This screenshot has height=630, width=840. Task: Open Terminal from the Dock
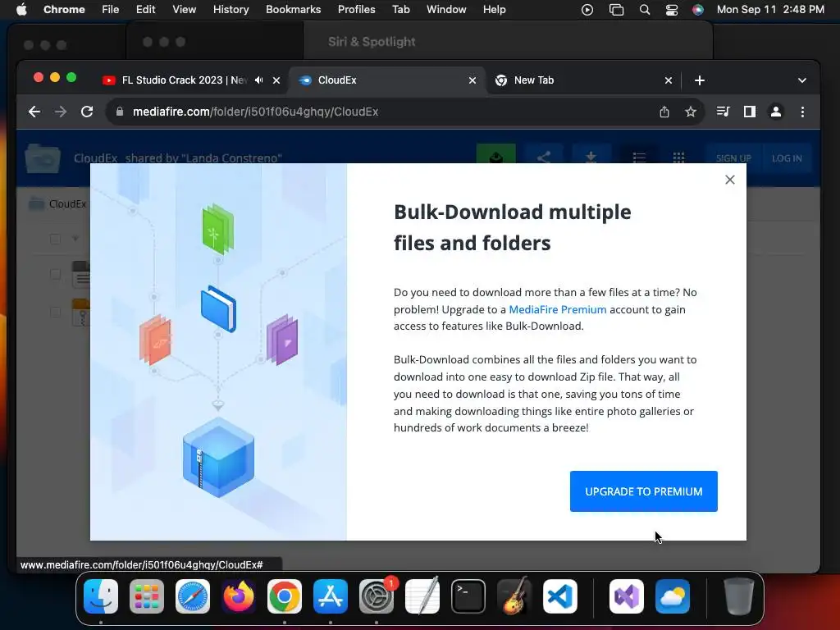(x=468, y=596)
